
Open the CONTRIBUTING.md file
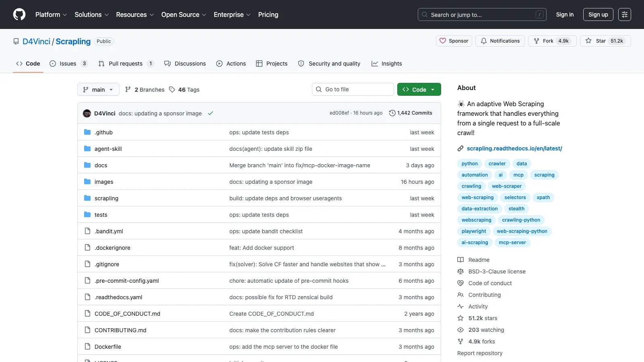(120, 330)
